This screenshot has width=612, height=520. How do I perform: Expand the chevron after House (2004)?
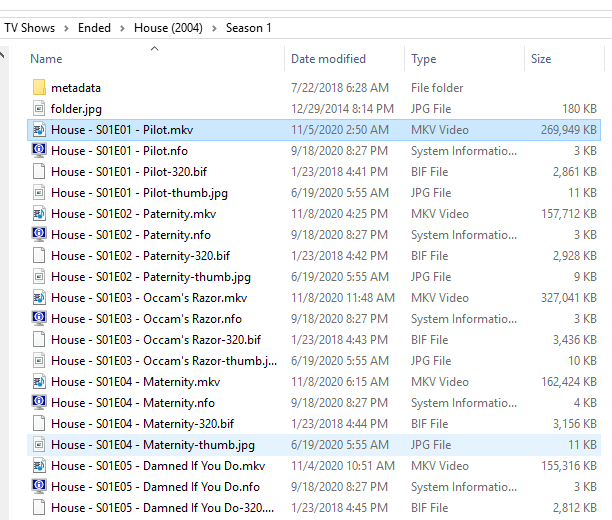pyautogui.click(x=214, y=28)
